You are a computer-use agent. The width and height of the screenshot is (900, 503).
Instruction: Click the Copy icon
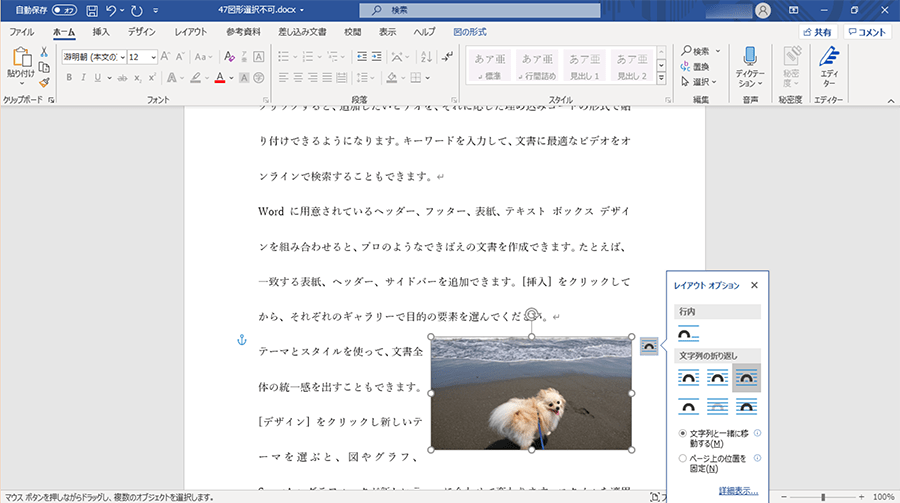44,67
